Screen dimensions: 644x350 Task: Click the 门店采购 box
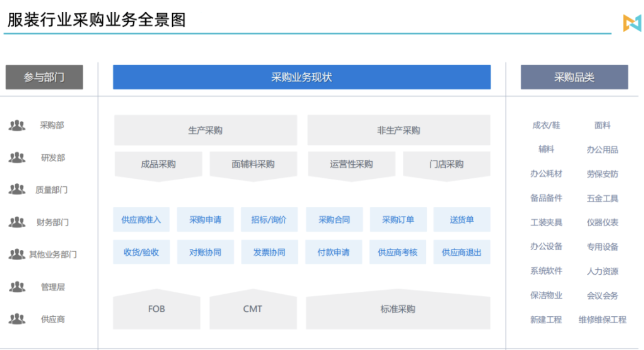[446, 165]
